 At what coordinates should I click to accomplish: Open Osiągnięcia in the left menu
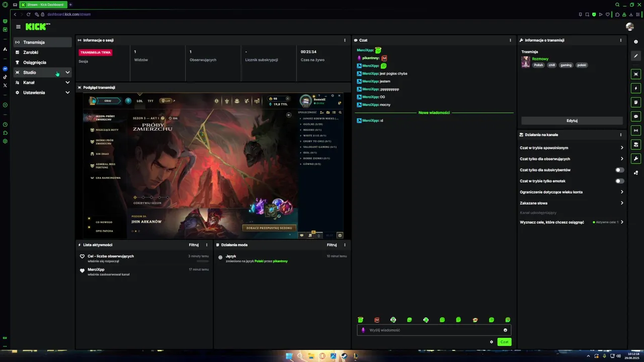[x=43, y=62]
